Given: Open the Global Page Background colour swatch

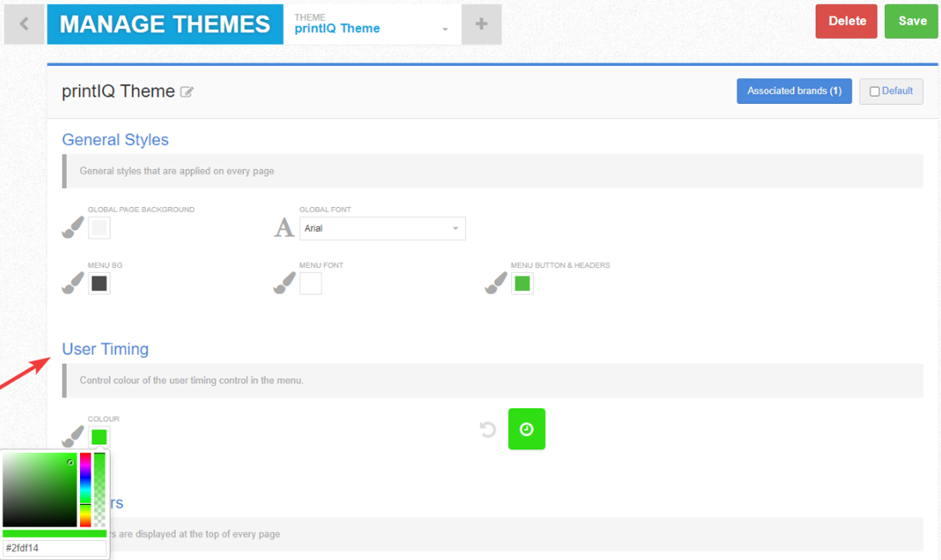Looking at the screenshot, I should (x=99, y=228).
